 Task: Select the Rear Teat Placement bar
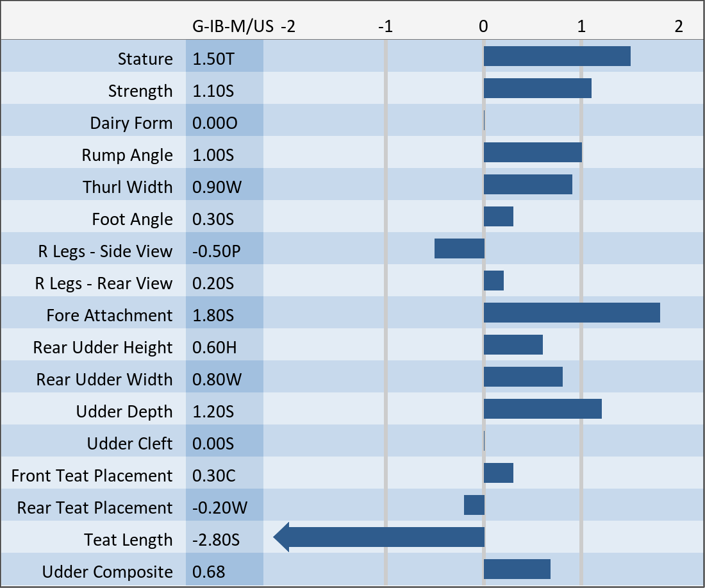tap(474, 505)
